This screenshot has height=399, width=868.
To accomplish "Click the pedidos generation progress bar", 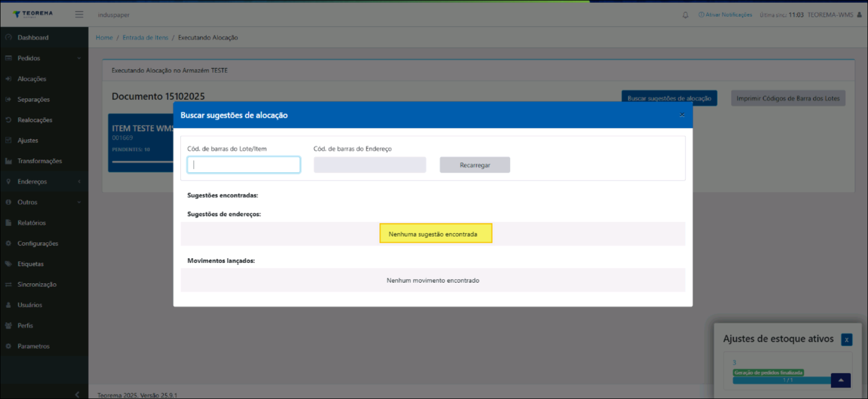I will click(x=781, y=380).
